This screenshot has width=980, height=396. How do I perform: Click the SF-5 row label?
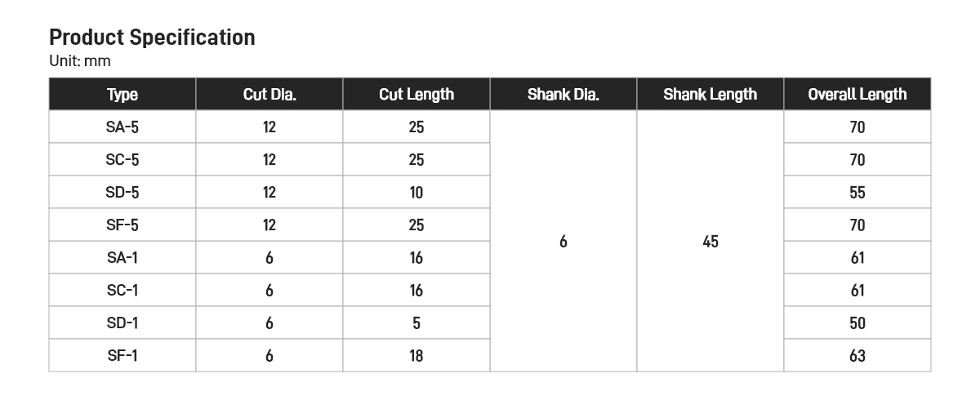pos(122,225)
